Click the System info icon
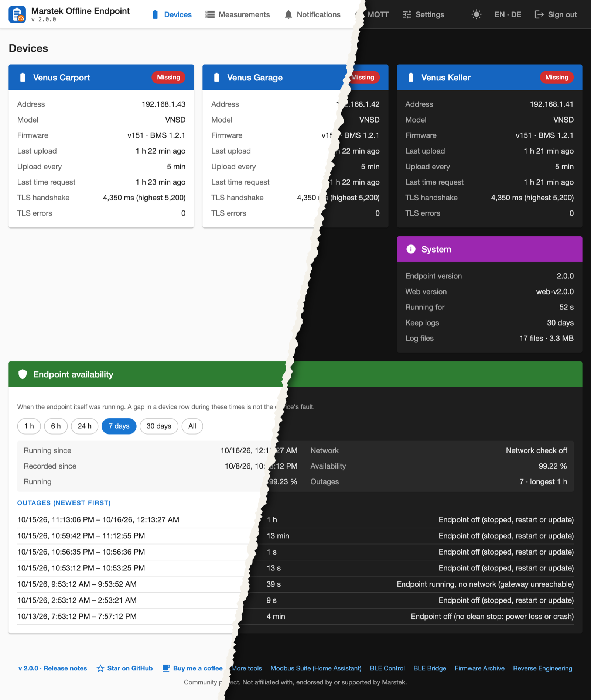Screen dimensions: 591x700 (411, 249)
